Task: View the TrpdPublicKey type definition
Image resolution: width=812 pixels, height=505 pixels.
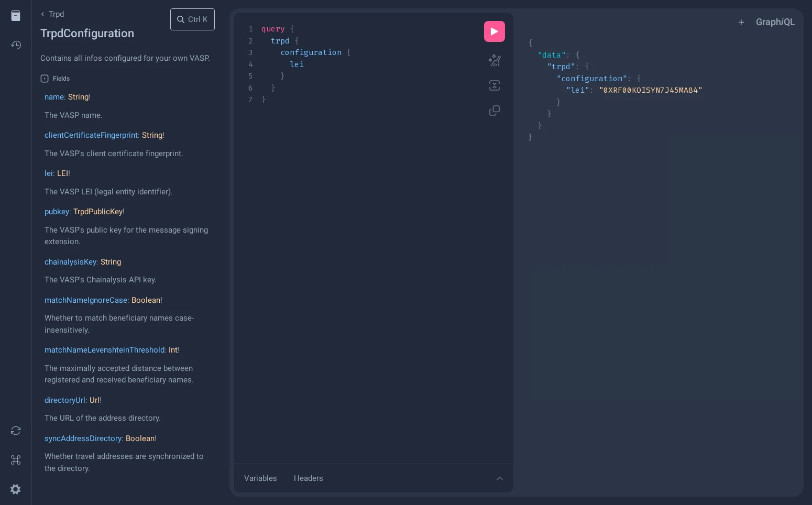Action: [x=98, y=212]
